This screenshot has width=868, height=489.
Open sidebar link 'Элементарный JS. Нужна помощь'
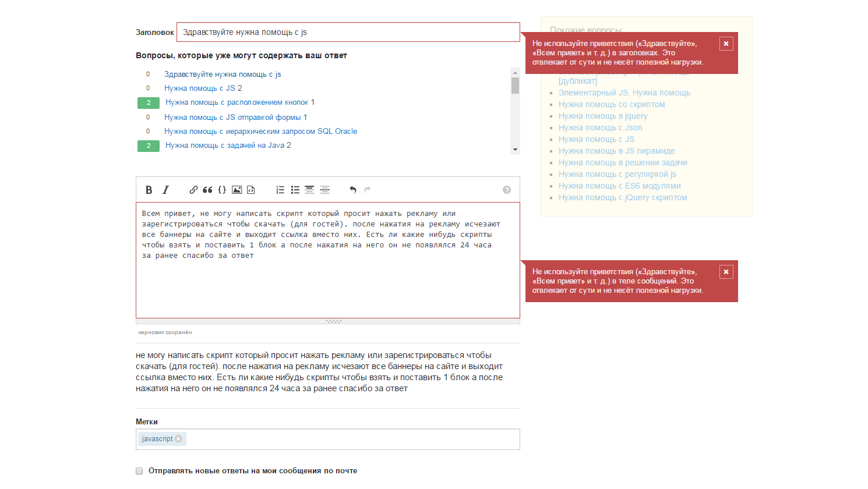point(624,93)
